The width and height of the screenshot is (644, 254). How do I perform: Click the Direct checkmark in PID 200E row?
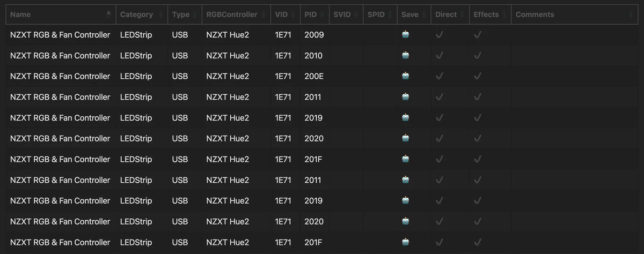click(439, 76)
